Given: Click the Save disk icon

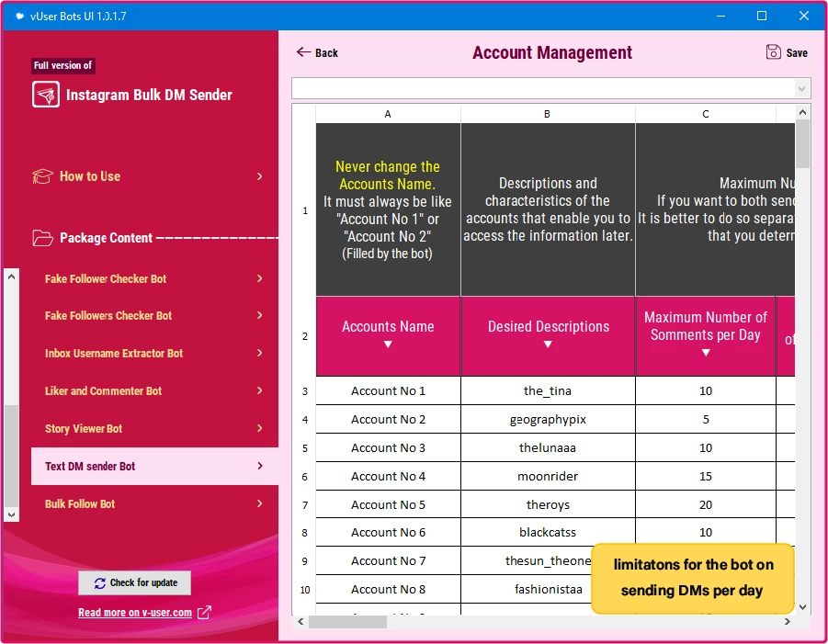Looking at the screenshot, I should coord(773,51).
